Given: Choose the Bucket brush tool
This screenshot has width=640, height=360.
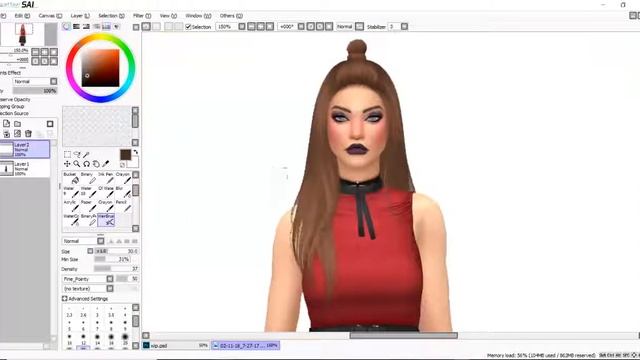Looking at the screenshot, I should click(x=71, y=178).
